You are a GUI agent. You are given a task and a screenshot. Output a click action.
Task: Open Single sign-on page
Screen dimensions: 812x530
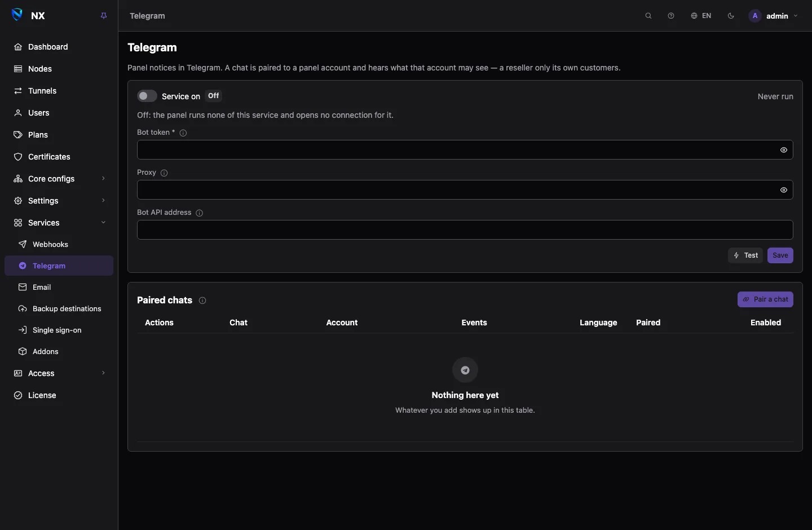click(59, 330)
